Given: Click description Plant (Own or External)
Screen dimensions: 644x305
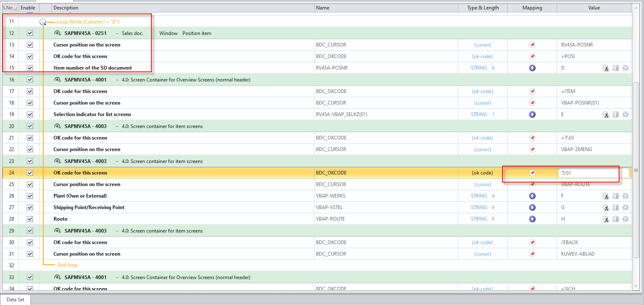Looking at the screenshot, I should [x=80, y=196].
